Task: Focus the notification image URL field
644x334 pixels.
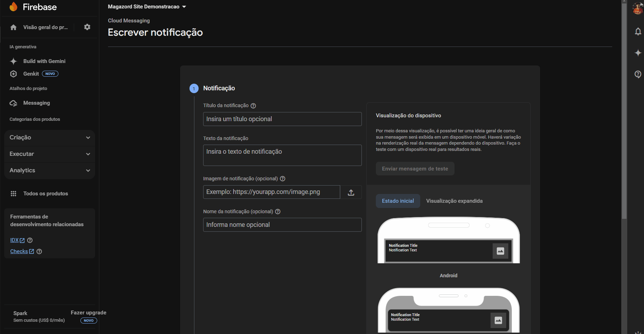Action: tap(272, 192)
